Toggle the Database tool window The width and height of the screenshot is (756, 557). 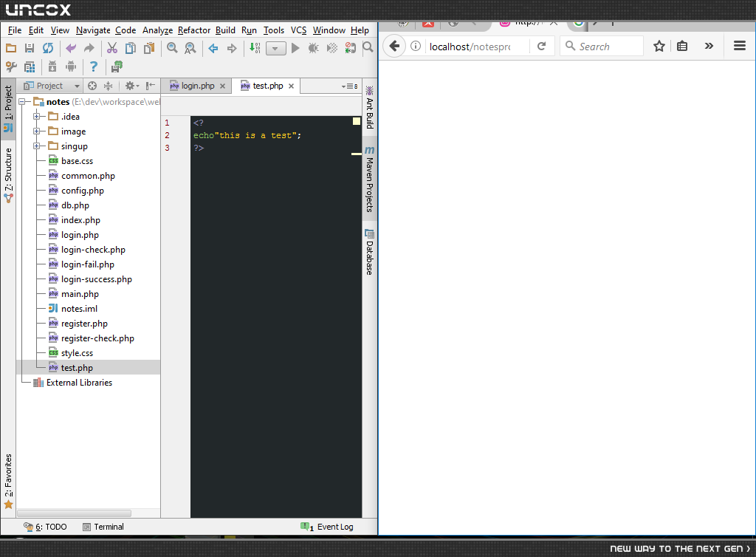tap(369, 252)
